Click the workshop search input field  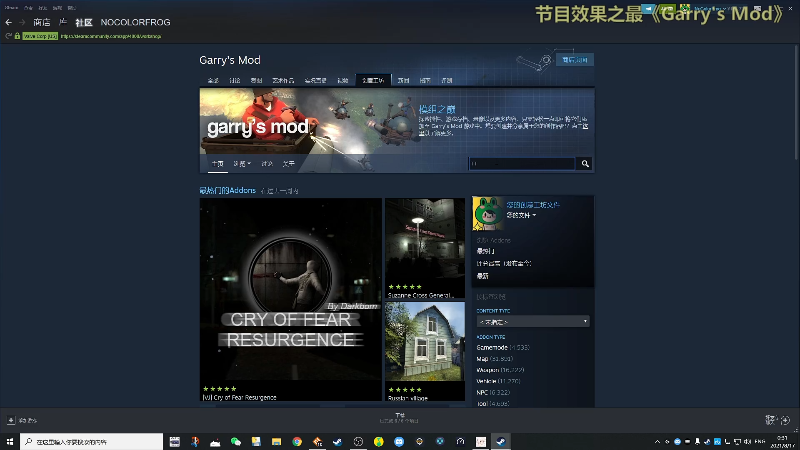(x=522, y=164)
